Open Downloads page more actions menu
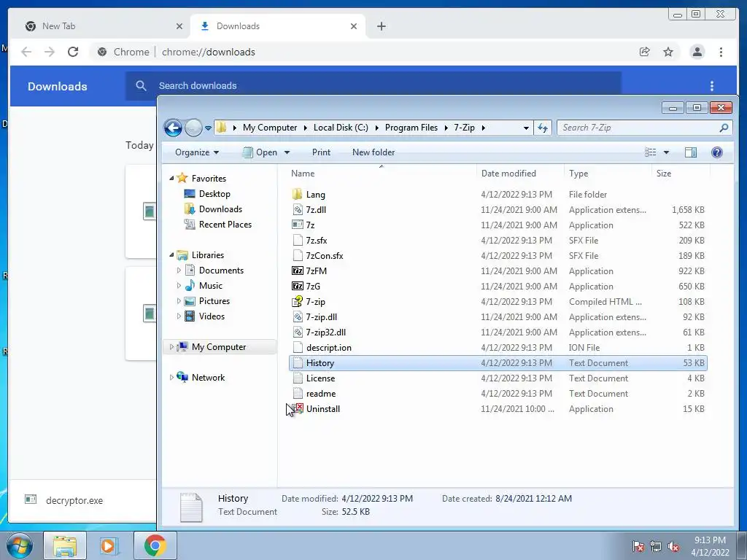This screenshot has width=747, height=560. coord(712,86)
